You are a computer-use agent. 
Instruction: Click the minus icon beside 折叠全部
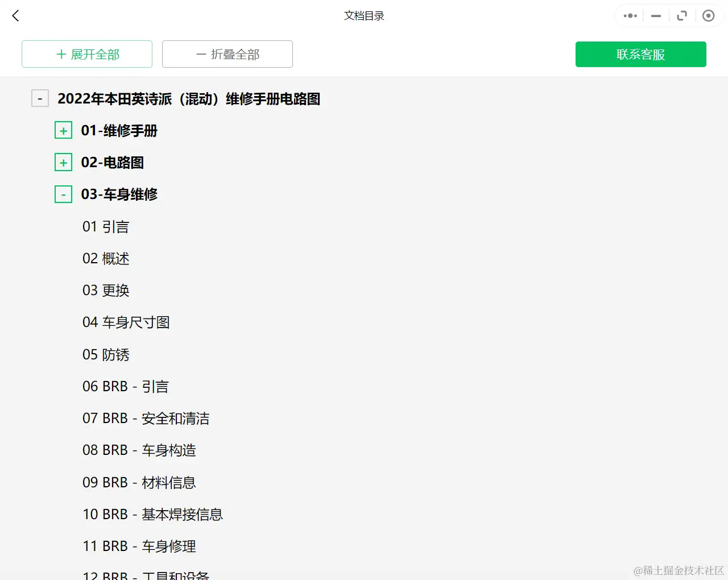click(200, 54)
